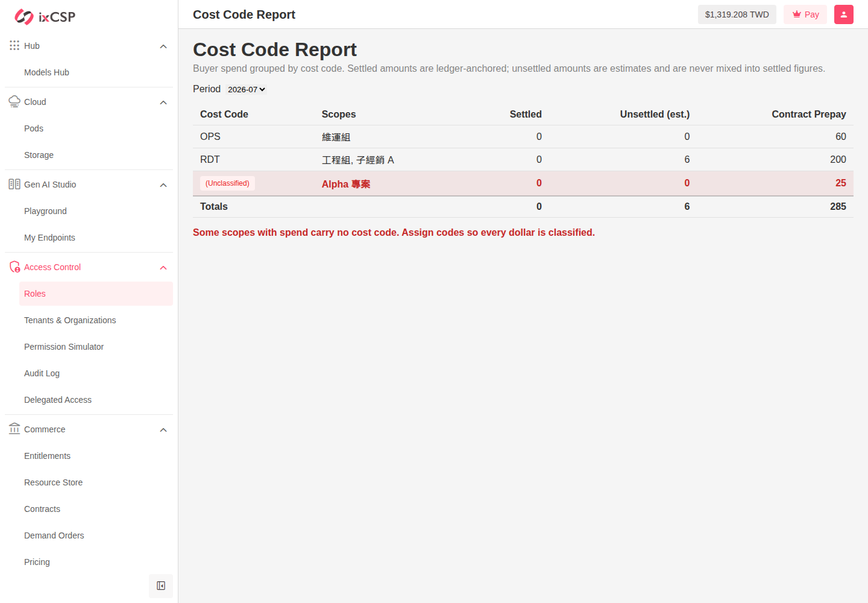The width and height of the screenshot is (868, 603).
Task: Click the ixCSP logo
Action: tap(45, 17)
